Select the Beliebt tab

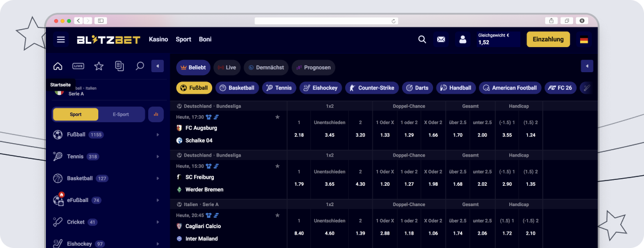coord(194,68)
